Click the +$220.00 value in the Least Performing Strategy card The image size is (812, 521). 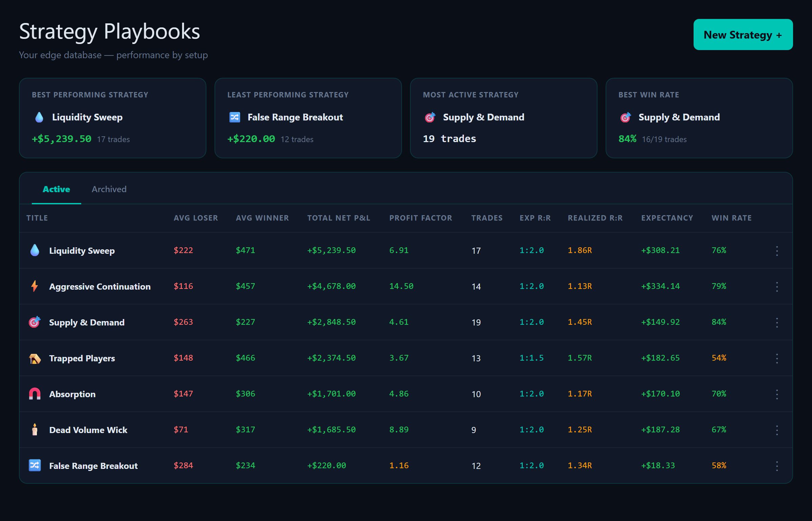pyautogui.click(x=251, y=139)
